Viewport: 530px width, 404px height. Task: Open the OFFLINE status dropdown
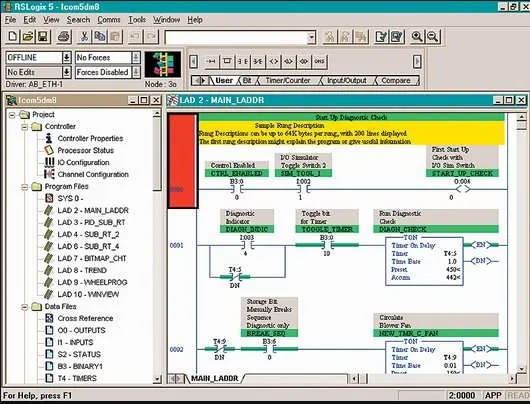click(x=67, y=57)
